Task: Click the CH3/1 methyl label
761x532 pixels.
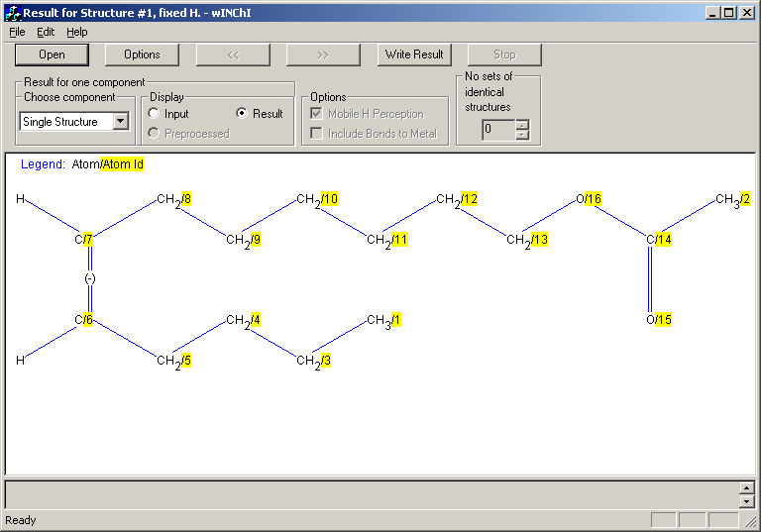Action: click(x=383, y=321)
